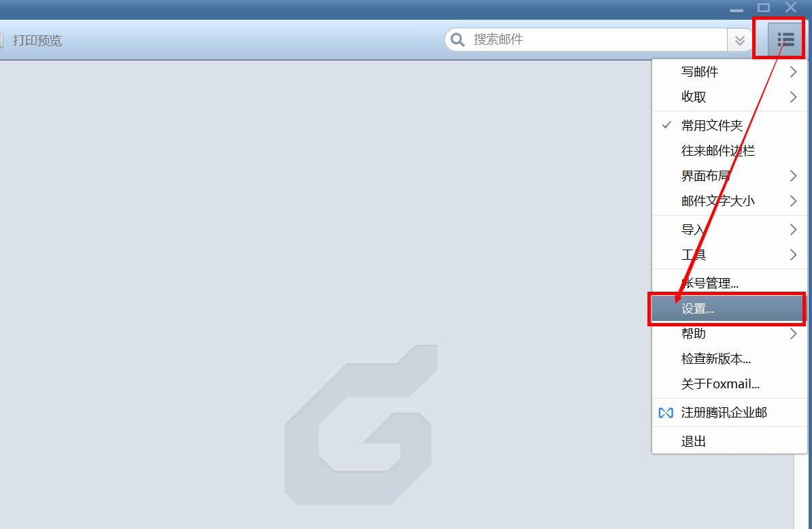Open the 导入 submenu
The height and width of the screenshot is (529, 812).
pyautogui.click(x=729, y=230)
